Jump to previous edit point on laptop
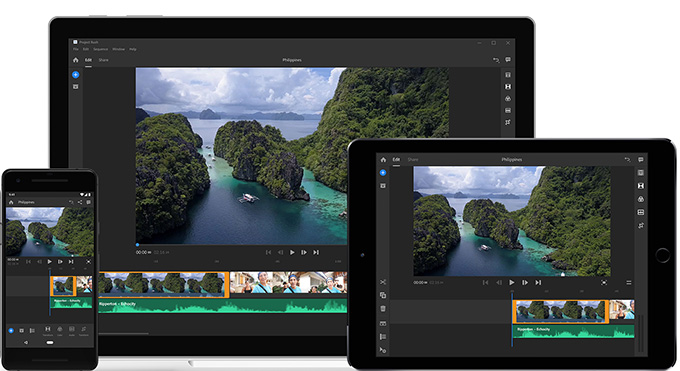680x371 pixels. pos(268,252)
